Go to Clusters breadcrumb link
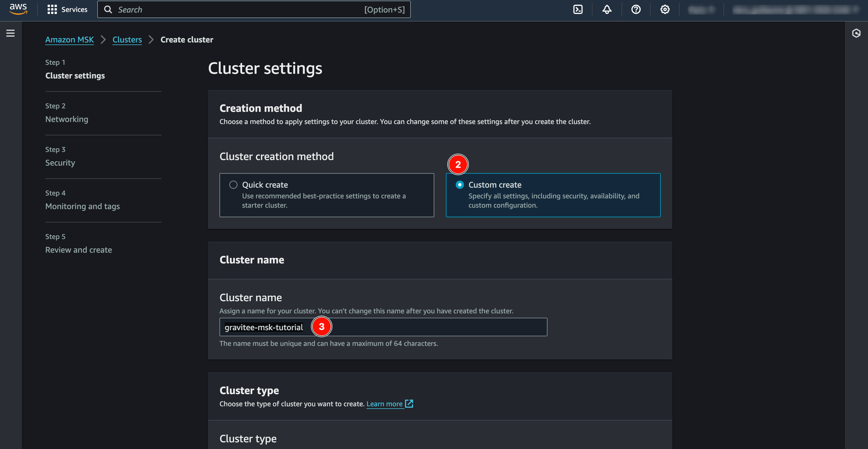The height and width of the screenshot is (449, 868). tap(127, 39)
